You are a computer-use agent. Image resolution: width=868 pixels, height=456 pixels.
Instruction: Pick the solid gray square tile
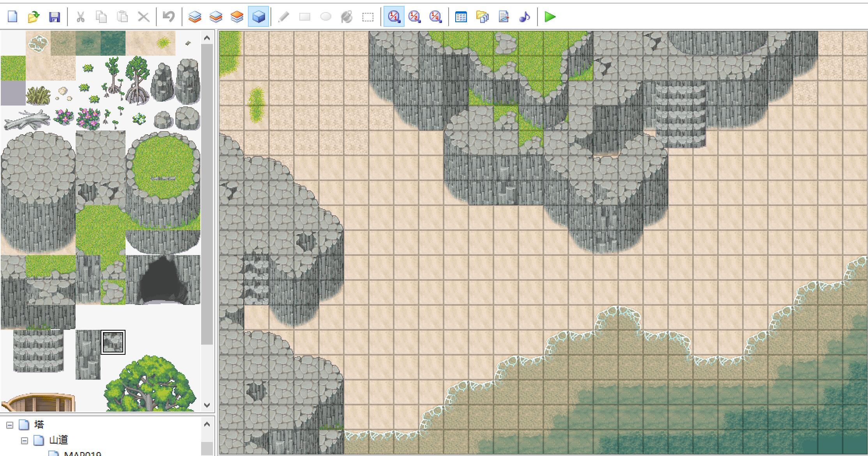point(13,93)
